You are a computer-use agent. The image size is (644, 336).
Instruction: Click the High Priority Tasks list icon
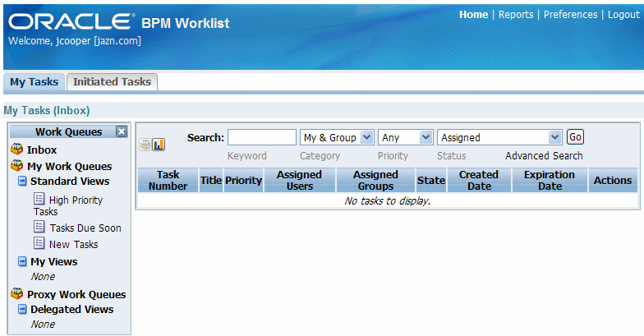(x=39, y=199)
